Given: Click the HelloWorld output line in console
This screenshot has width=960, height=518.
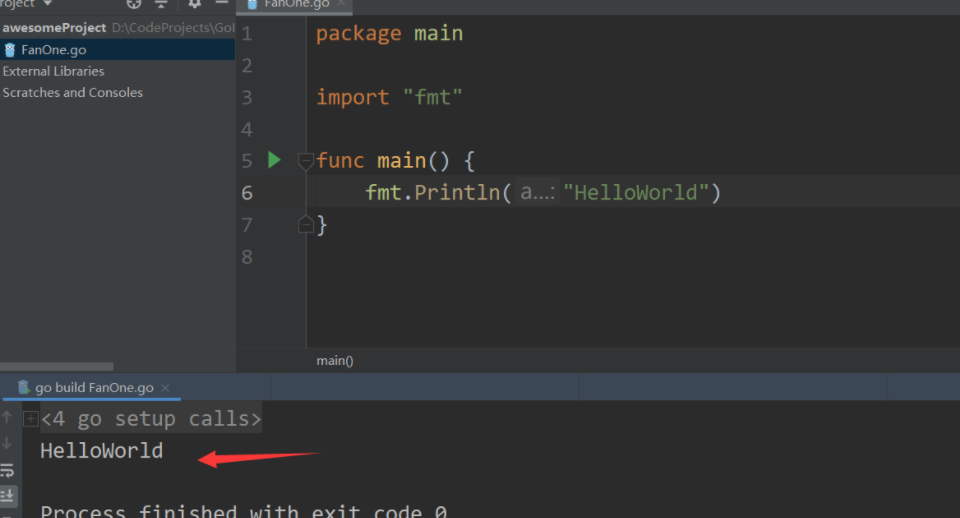Looking at the screenshot, I should 102,451.
